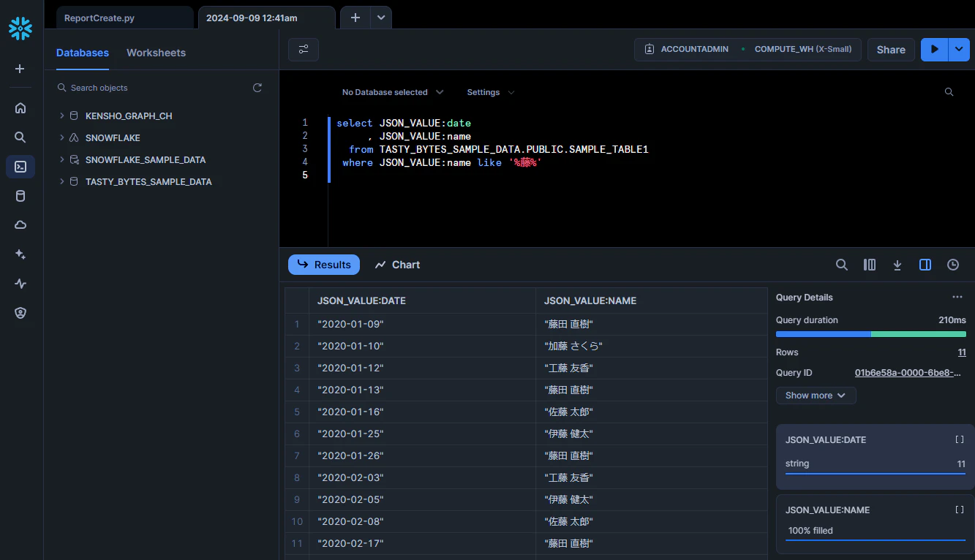Select date cell "2020-02-03"
Screen dimensions: 975x560
pyautogui.click(x=422, y=477)
